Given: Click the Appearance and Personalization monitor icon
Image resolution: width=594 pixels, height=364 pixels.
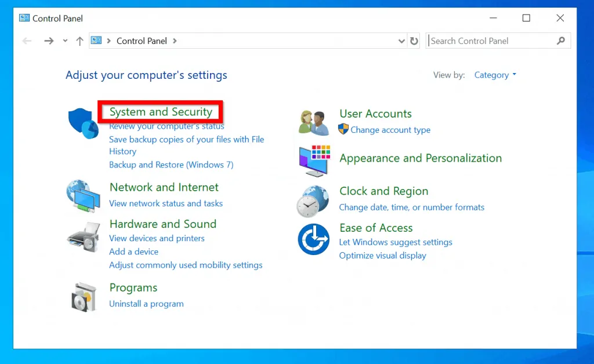Looking at the screenshot, I should (x=314, y=161).
